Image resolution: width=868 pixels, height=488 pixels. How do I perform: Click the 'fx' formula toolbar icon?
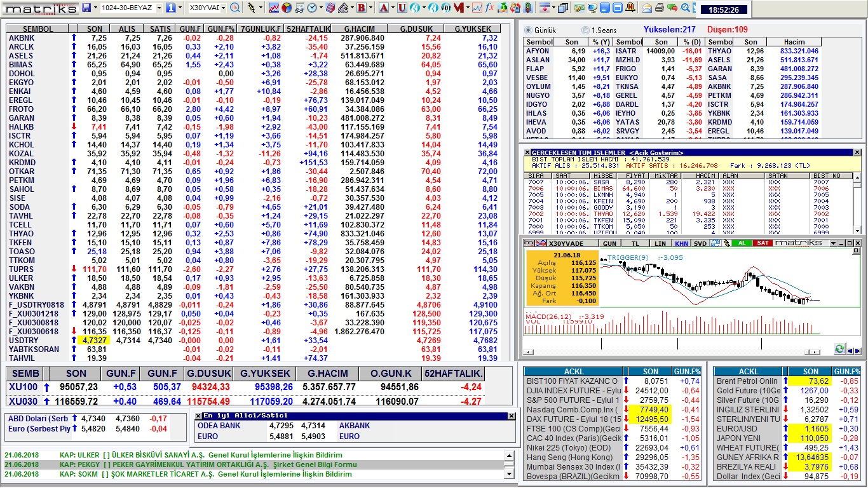click(489, 8)
